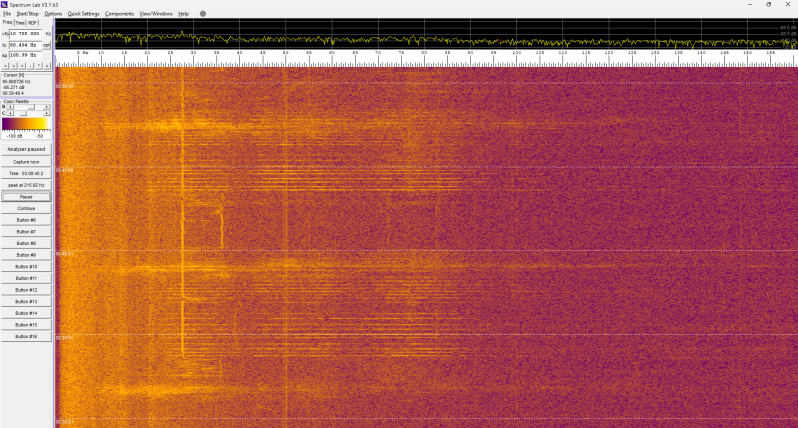Click Button #9

(x=26, y=255)
